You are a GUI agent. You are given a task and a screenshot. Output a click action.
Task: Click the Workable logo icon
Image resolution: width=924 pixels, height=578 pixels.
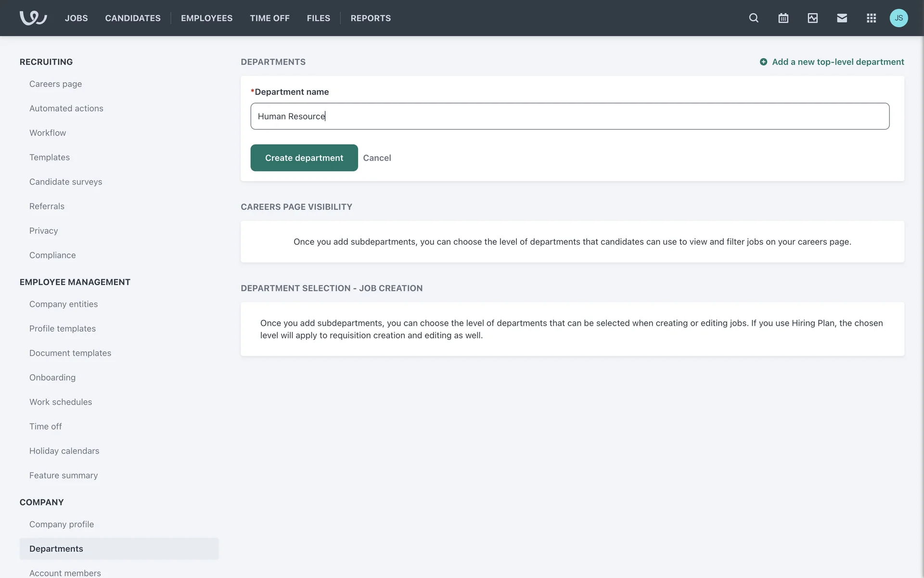coord(33,18)
